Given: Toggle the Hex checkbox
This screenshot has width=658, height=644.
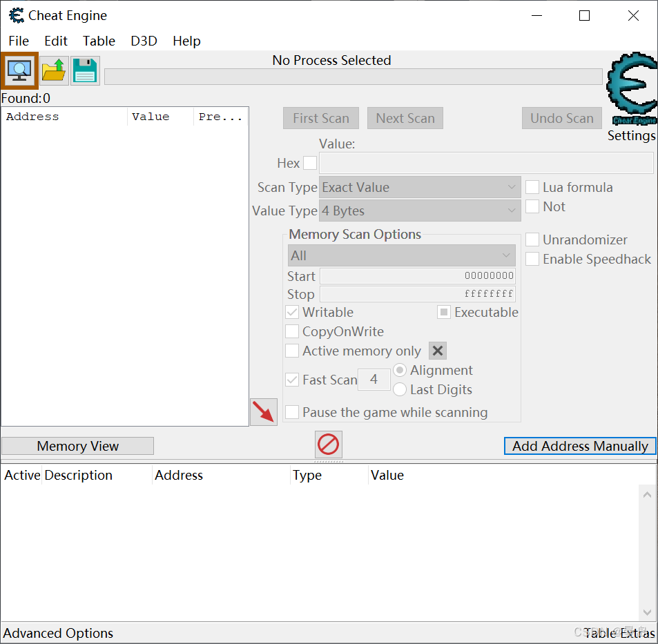Looking at the screenshot, I should 310,163.
